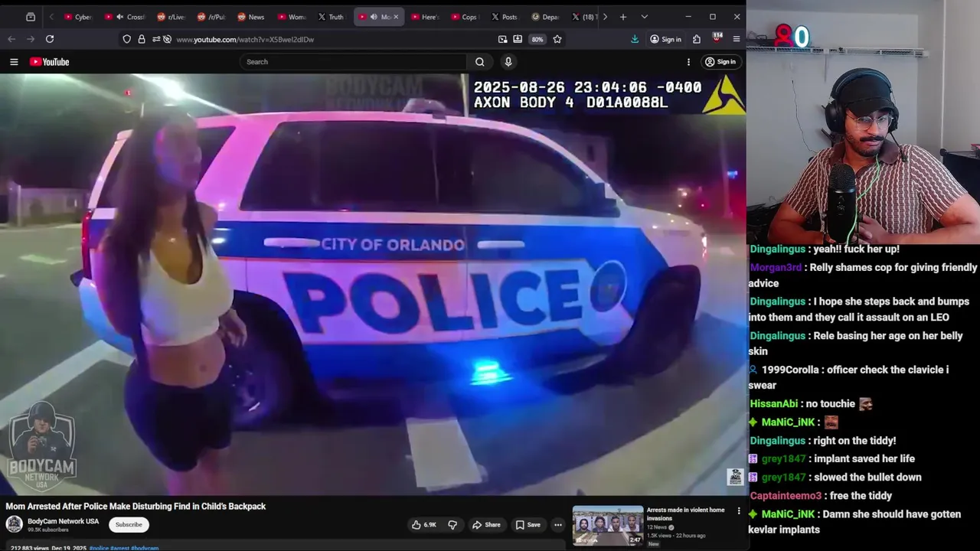
Task: Switch to the Posts X tab
Action: pos(504,17)
